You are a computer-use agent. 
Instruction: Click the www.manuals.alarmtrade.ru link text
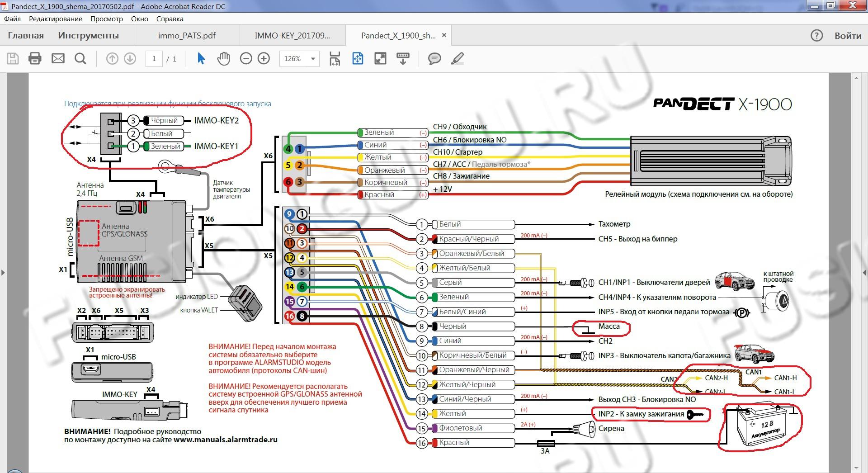click(x=226, y=440)
